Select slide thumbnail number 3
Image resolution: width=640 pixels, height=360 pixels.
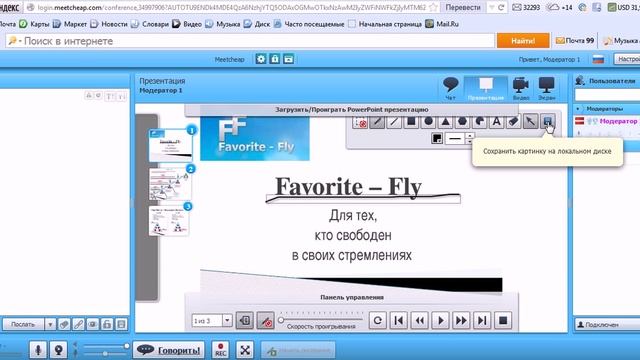click(x=169, y=221)
